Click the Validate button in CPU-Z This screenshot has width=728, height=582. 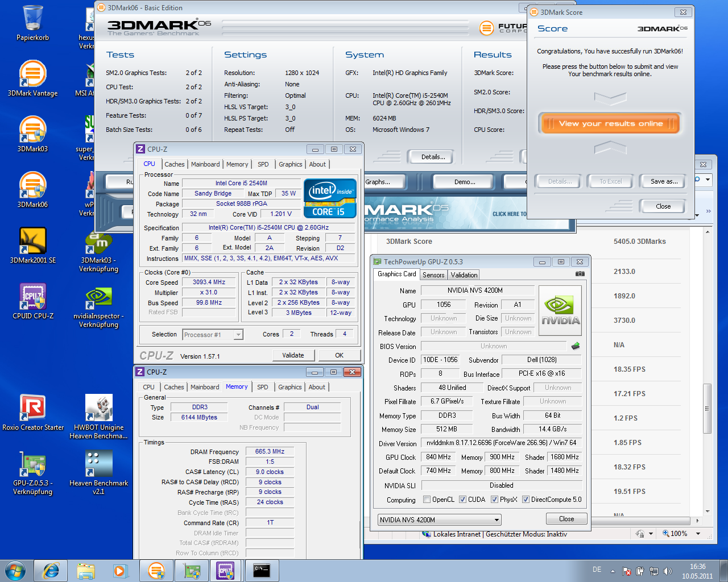point(293,355)
